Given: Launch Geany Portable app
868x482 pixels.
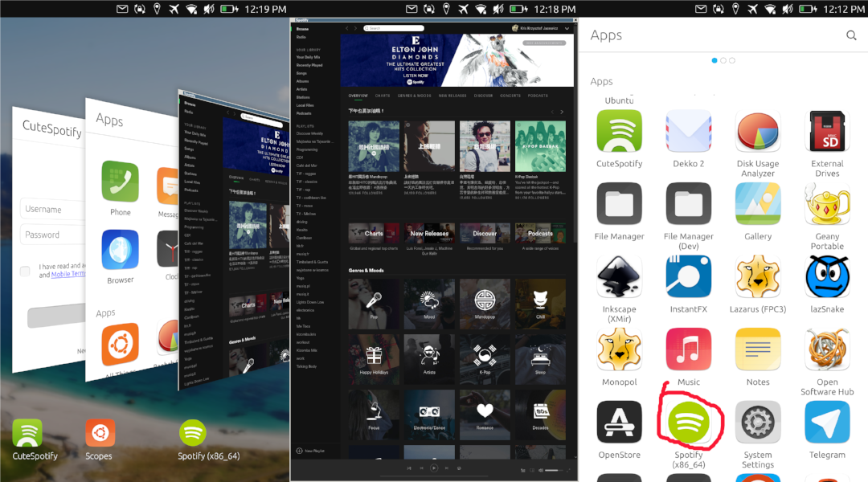Looking at the screenshot, I should (x=827, y=204).
